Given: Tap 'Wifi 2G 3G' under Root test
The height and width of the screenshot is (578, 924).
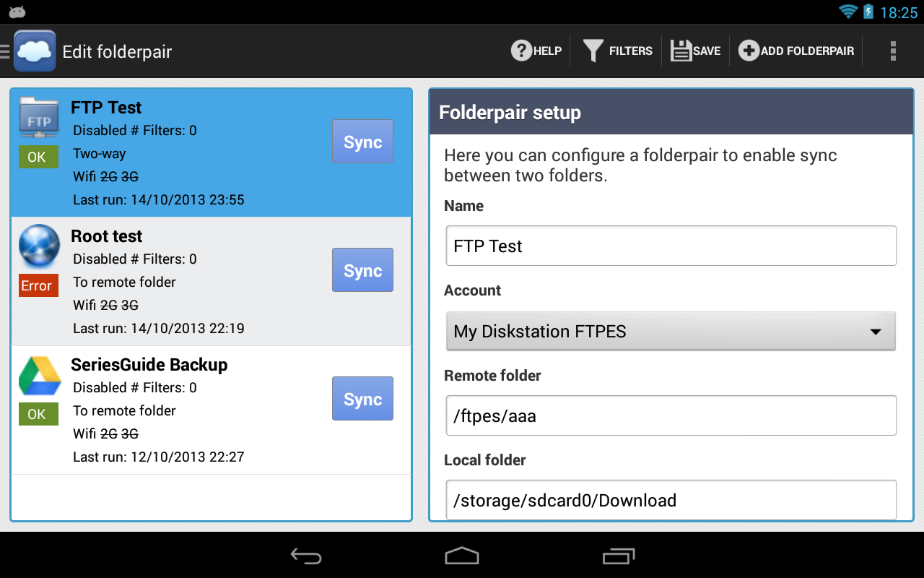Looking at the screenshot, I should pos(106,306).
